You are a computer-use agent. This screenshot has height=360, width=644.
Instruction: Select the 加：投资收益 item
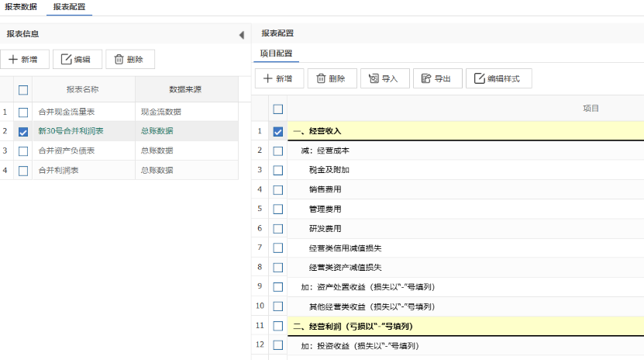click(x=360, y=345)
